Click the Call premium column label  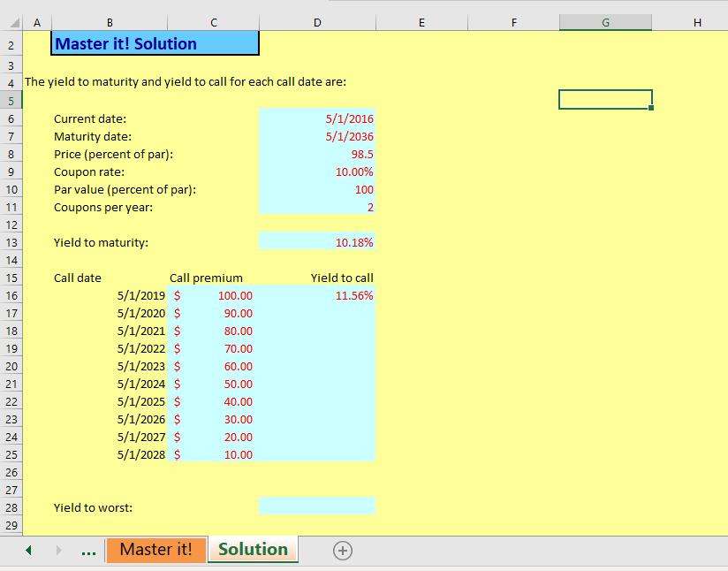pos(206,278)
